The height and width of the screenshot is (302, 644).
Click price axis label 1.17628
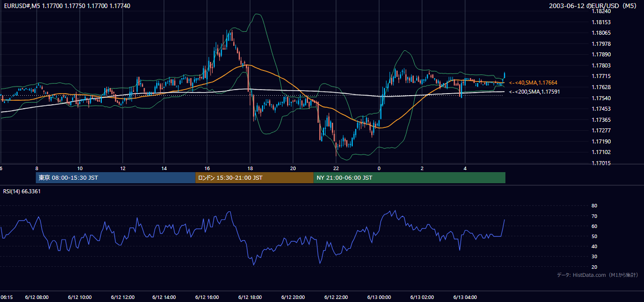tap(601, 88)
